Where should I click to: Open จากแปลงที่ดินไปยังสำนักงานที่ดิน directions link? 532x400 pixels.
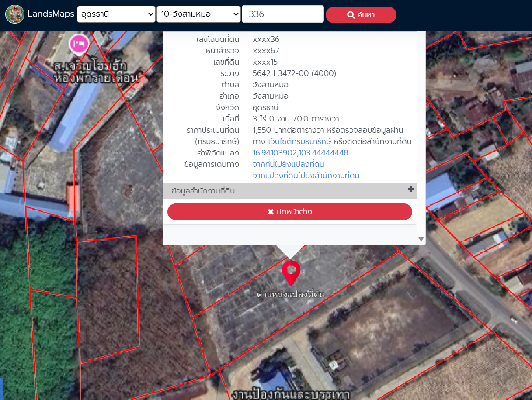click(306, 176)
